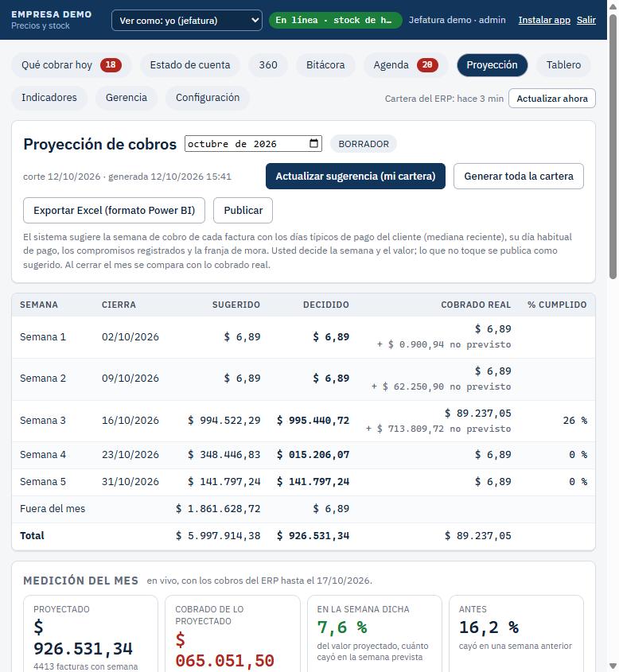
Task: Click the total suggested '$ 5.997.914,38'
Action: point(218,536)
